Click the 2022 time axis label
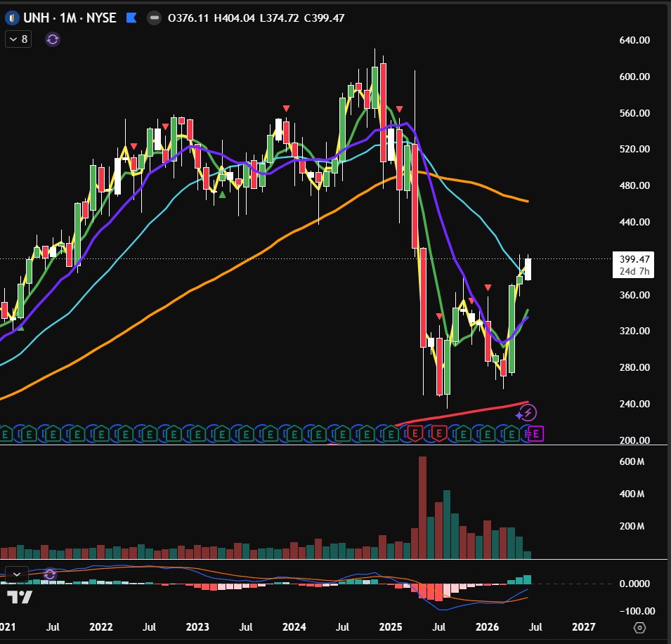The image size is (671, 644). pyautogui.click(x=101, y=627)
